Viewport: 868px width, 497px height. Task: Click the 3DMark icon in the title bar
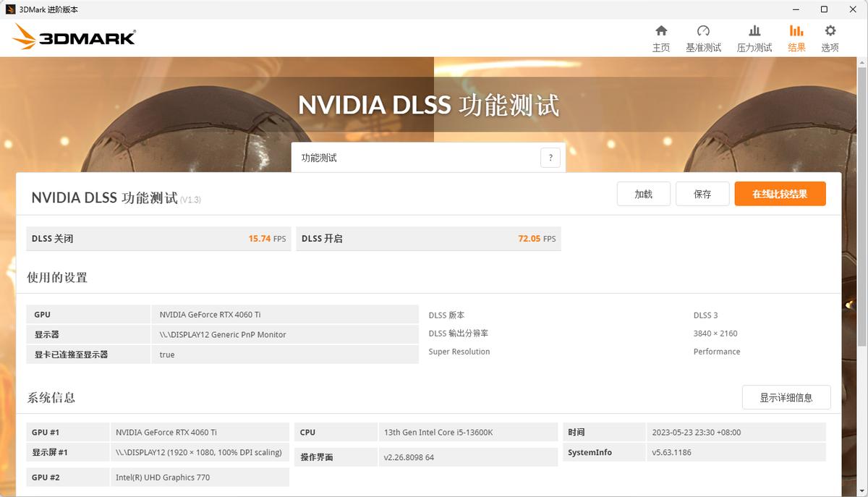[9, 9]
